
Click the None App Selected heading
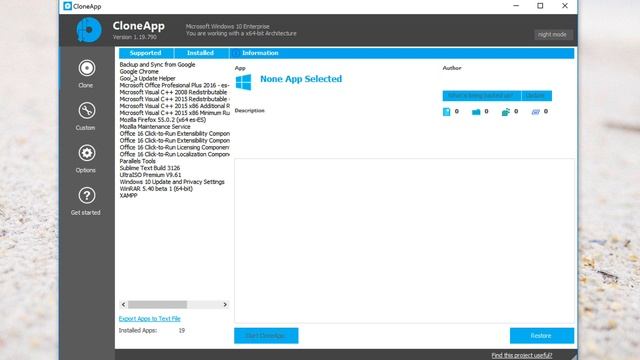[301, 79]
